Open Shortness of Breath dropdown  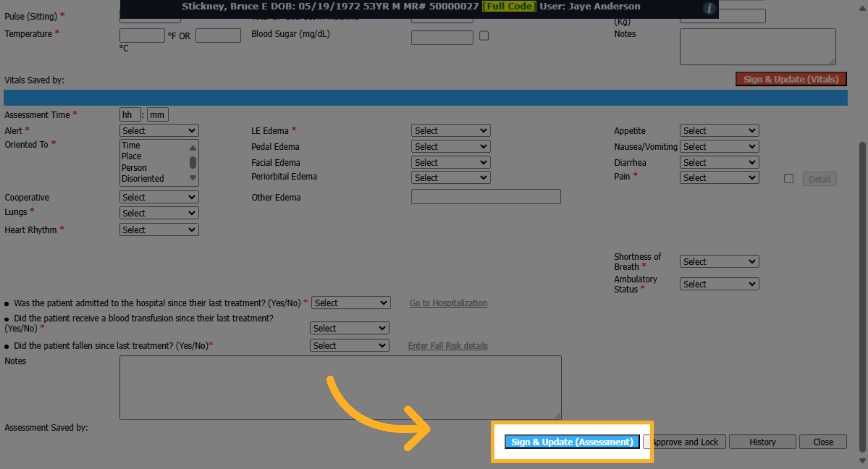tap(719, 261)
